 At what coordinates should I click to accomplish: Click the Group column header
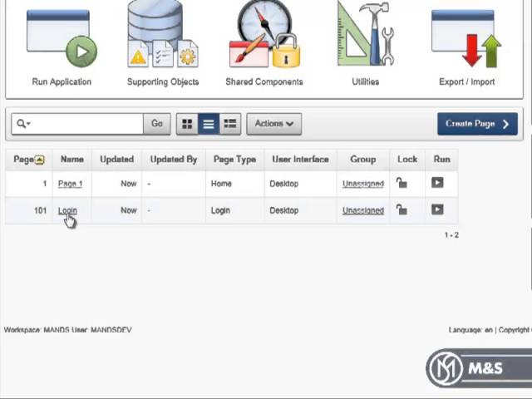point(363,160)
